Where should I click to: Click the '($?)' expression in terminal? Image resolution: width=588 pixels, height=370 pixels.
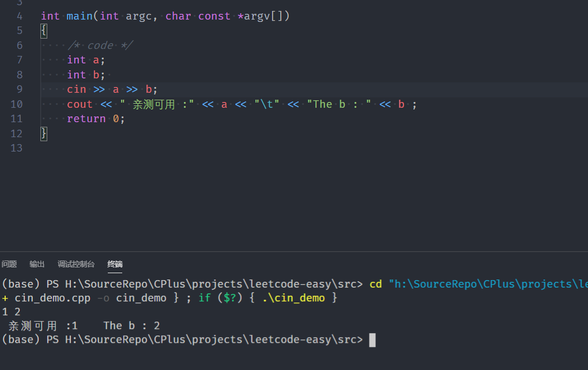tap(230, 298)
